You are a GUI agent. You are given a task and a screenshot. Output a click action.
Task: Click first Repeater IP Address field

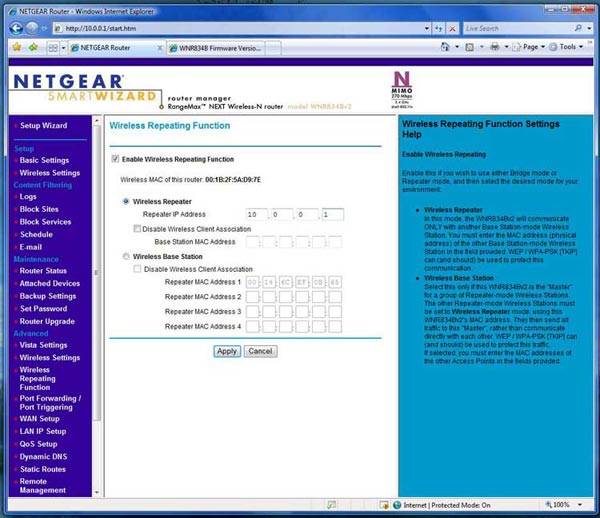click(x=256, y=214)
